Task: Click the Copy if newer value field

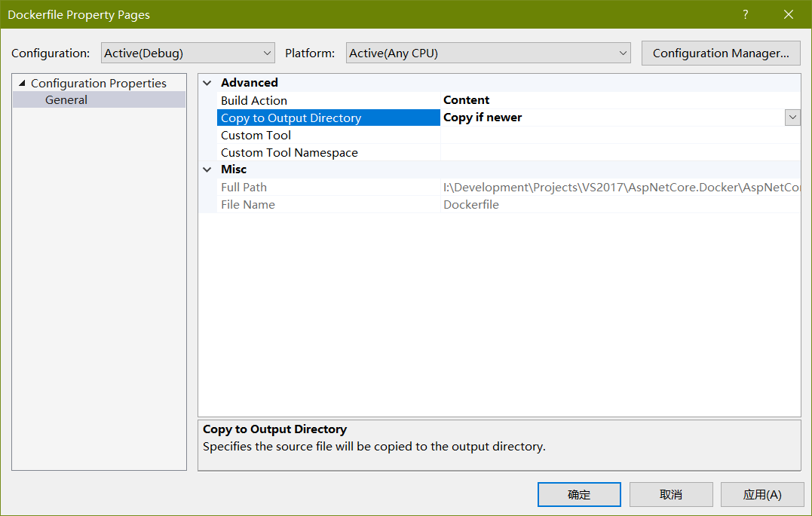Action: coord(611,118)
